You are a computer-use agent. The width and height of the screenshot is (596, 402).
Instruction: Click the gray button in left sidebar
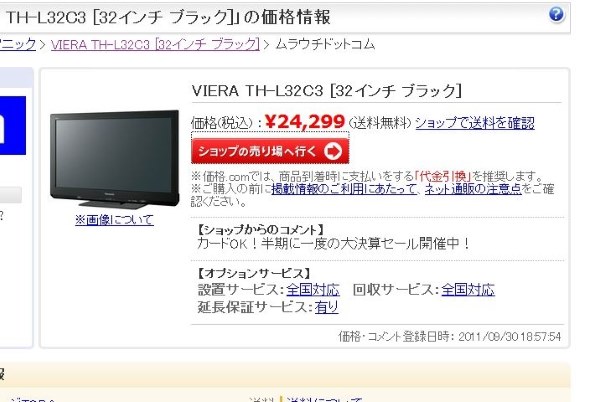pos(11,195)
